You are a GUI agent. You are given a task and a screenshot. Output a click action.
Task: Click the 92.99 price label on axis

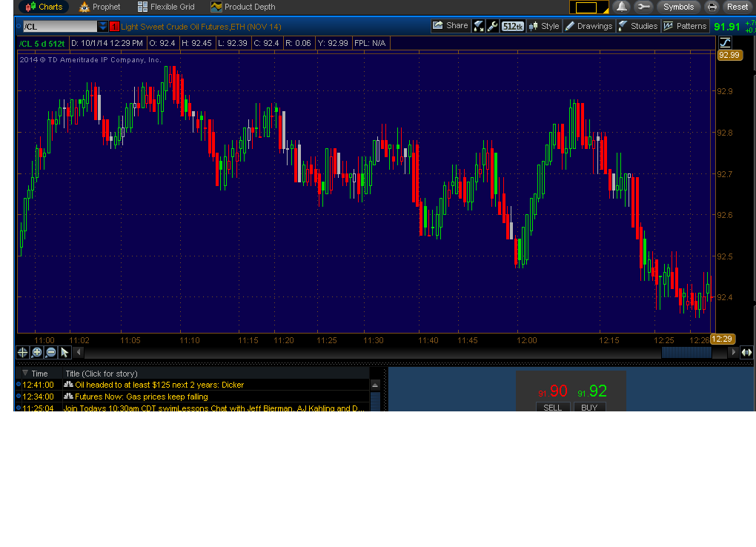(729, 55)
